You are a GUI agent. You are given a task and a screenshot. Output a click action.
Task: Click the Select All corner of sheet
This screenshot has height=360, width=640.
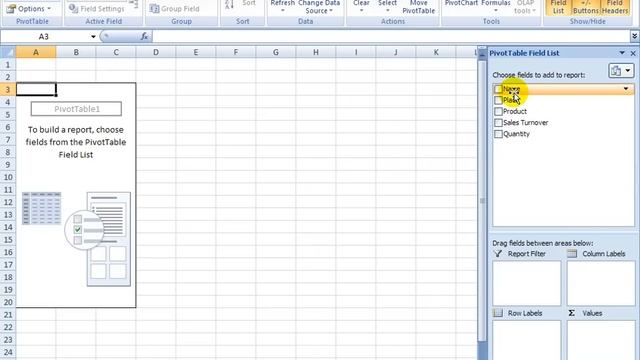click(8, 52)
